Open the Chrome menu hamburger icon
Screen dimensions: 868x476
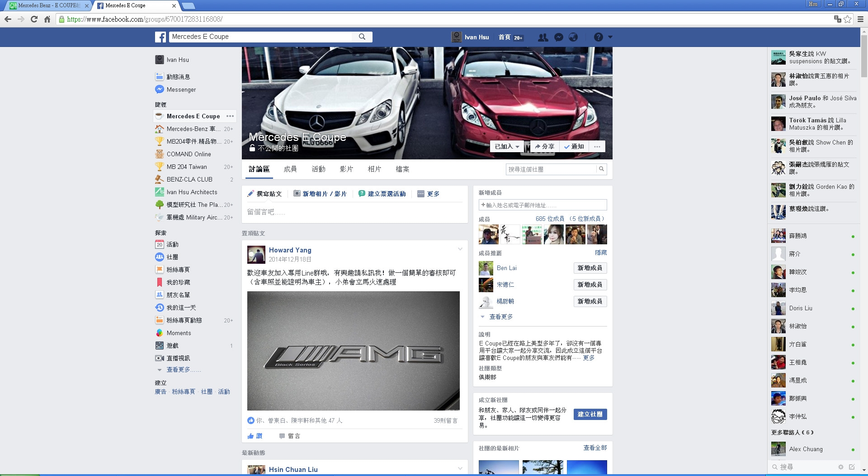click(860, 19)
